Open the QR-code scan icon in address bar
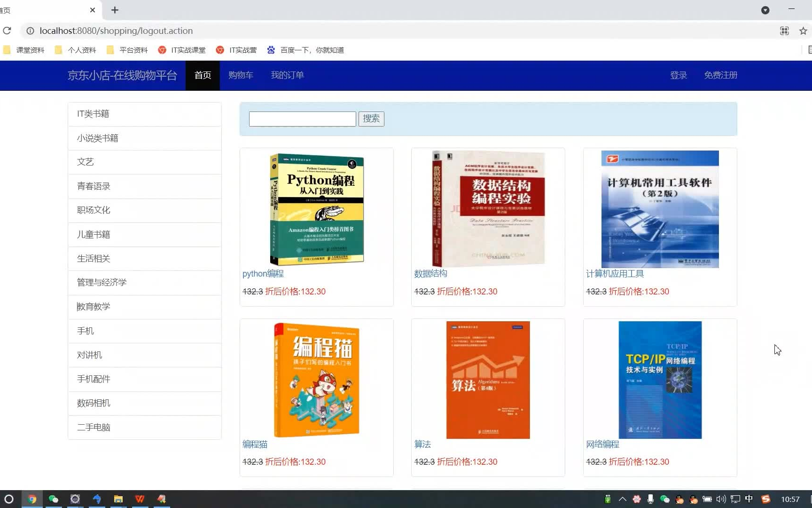 coord(784,31)
